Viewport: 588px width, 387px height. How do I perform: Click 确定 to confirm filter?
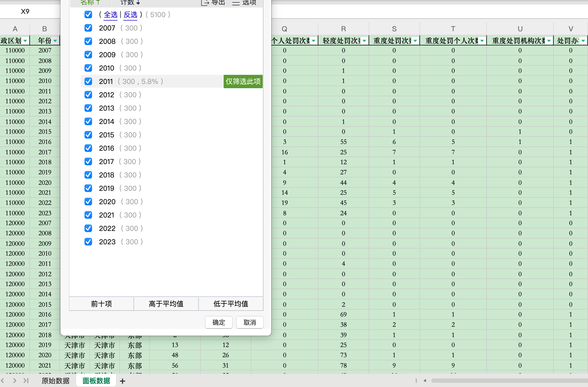click(219, 323)
